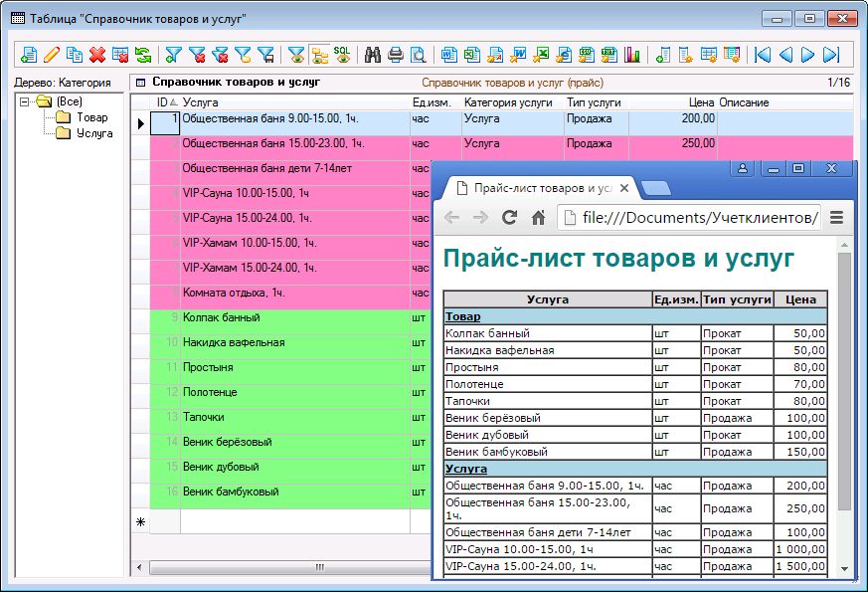Screen dimensions: 868x592
Task: Click the Excel document icon in the toolbar
Action: click(x=471, y=55)
